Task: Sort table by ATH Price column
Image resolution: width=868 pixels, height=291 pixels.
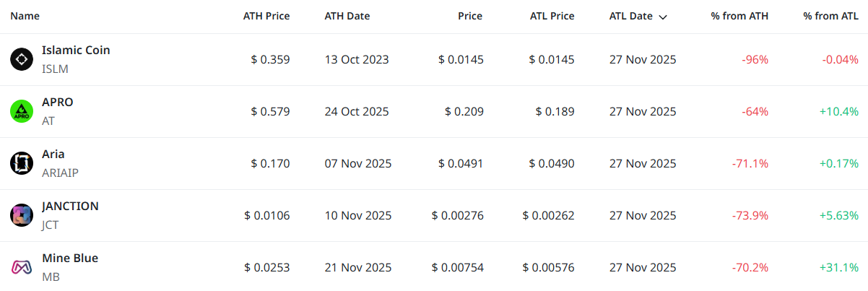Action: coord(266,16)
